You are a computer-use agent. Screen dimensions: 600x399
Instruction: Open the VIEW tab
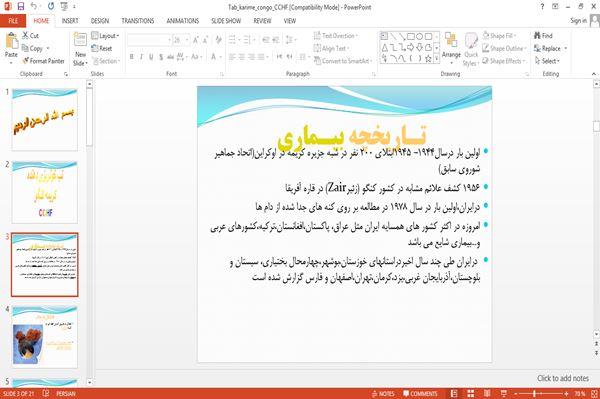tap(290, 21)
